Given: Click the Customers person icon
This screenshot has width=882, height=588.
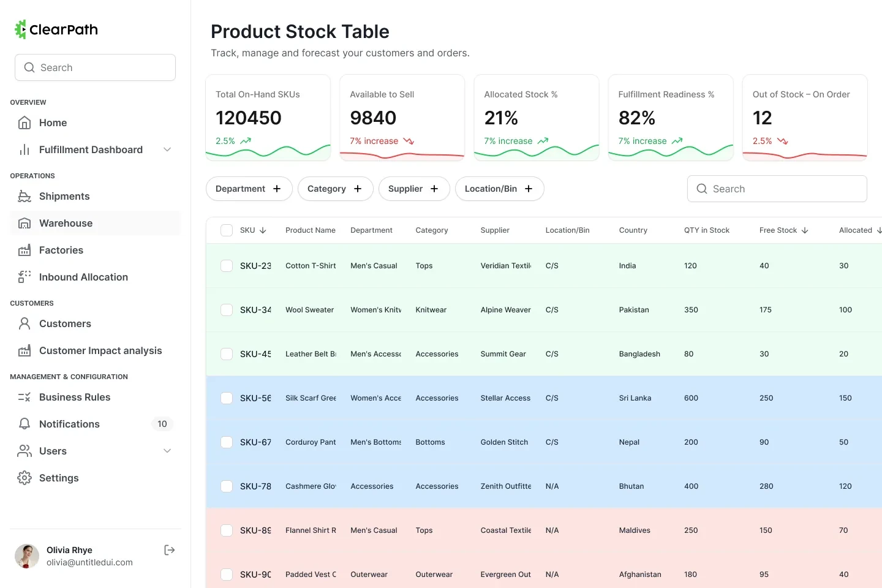Looking at the screenshot, I should (x=24, y=323).
